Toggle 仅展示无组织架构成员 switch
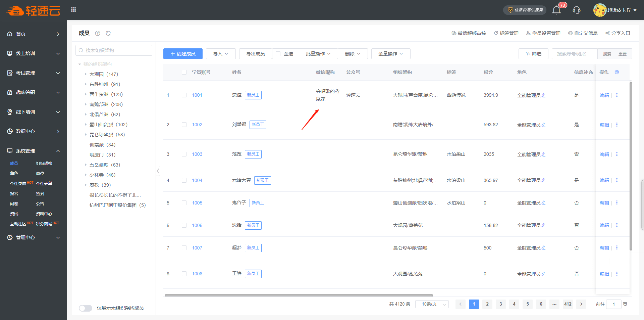The height and width of the screenshot is (320, 644). [86, 308]
